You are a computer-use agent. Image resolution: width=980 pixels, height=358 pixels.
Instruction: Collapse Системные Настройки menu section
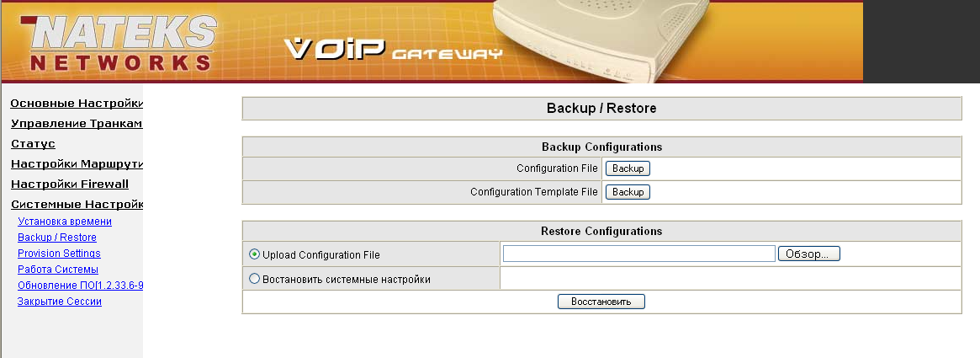pos(77,204)
